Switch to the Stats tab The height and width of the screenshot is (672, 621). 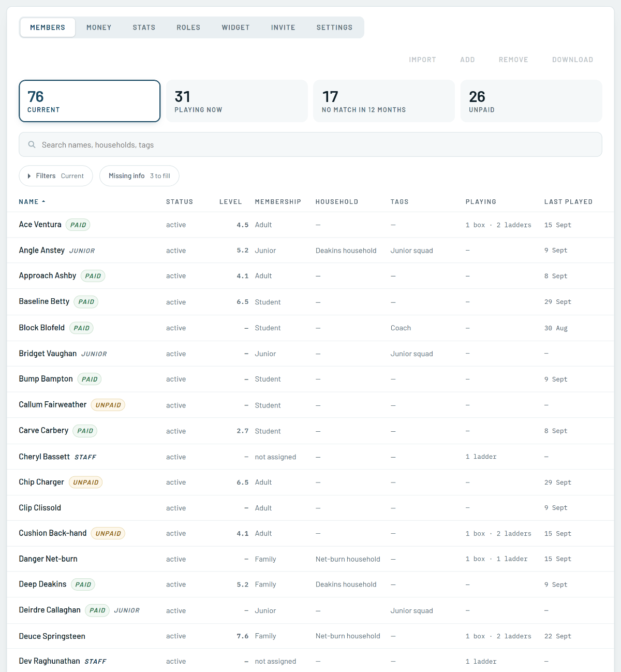pyautogui.click(x=144, y=27)
